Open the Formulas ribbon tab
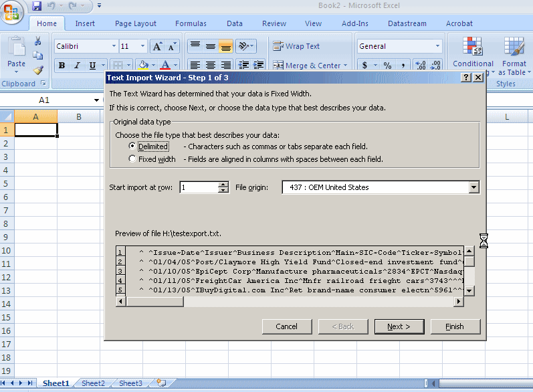 point(191,23)
